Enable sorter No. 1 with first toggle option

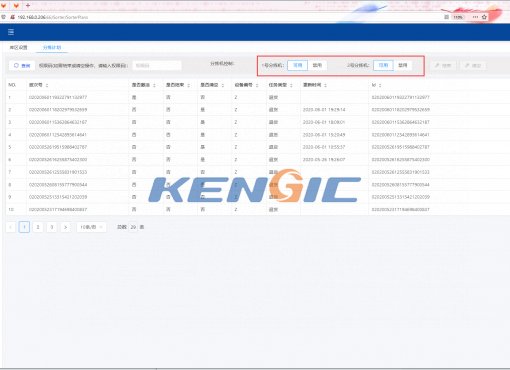pos(297,65)
